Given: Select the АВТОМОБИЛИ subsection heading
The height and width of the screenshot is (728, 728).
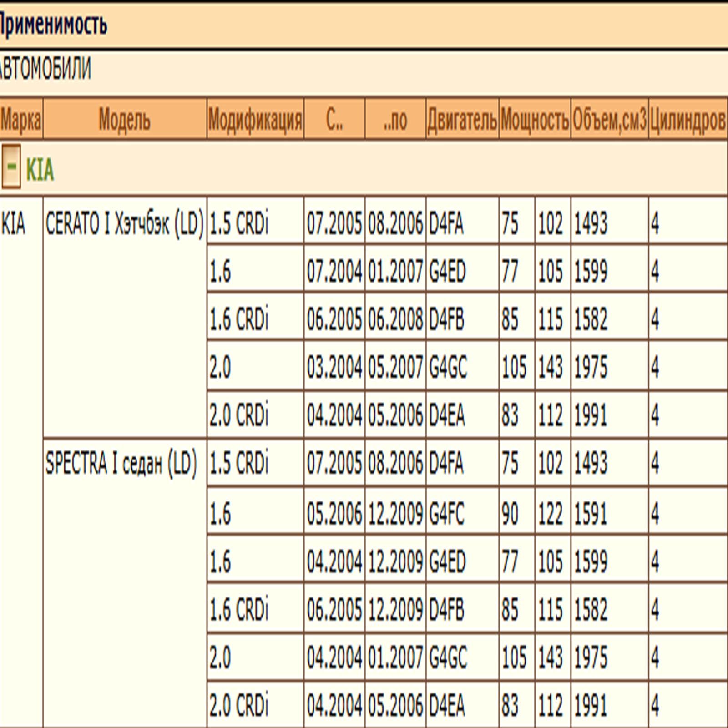Looking at the screenshot, I should 45,68.
